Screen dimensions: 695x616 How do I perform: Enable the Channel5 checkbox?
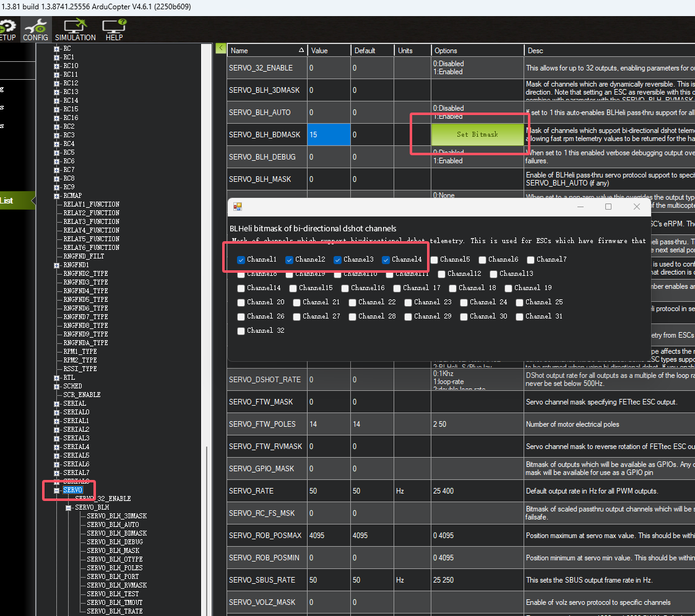coord(435,260)
